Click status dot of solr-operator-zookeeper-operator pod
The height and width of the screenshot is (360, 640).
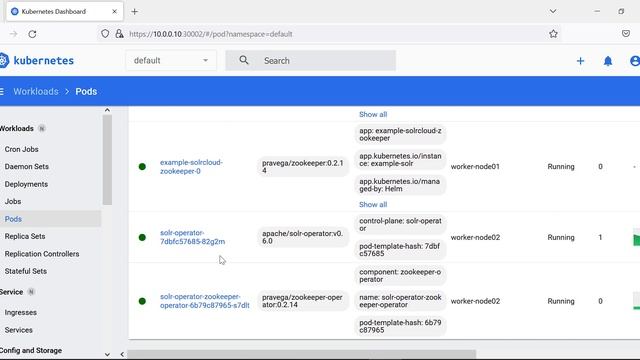pos(142,301)
